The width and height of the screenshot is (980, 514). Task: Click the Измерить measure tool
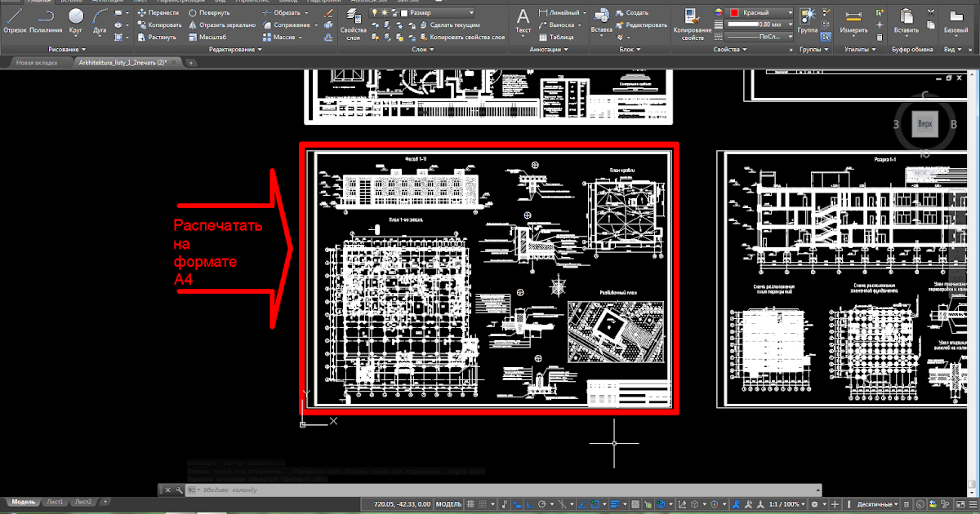point(854,21)
